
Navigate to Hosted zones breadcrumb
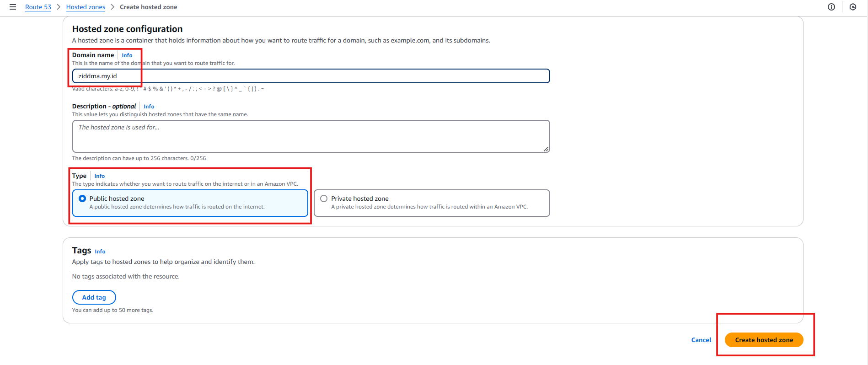(x=86, y=7)
